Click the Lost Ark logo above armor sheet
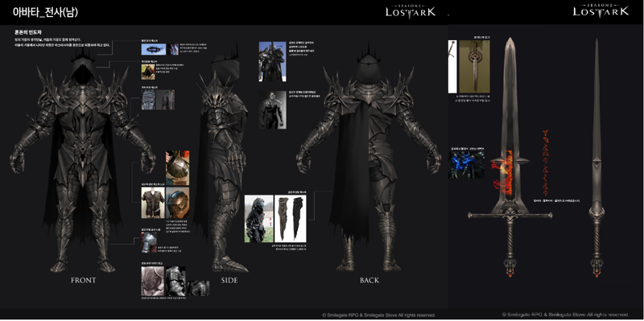644x321 pixels. point(411,10)
